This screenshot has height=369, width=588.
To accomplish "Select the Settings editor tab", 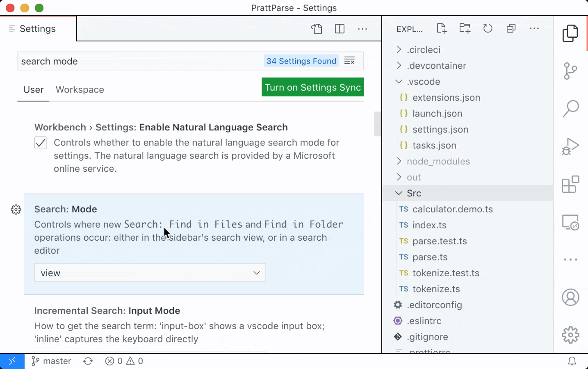I will (x=37, y=28).
